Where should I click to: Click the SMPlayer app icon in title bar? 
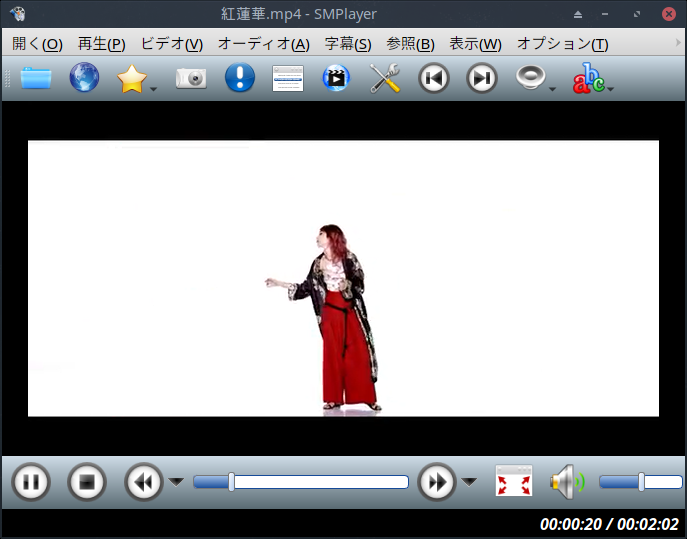pyautogui.click(x=18, y=14)
